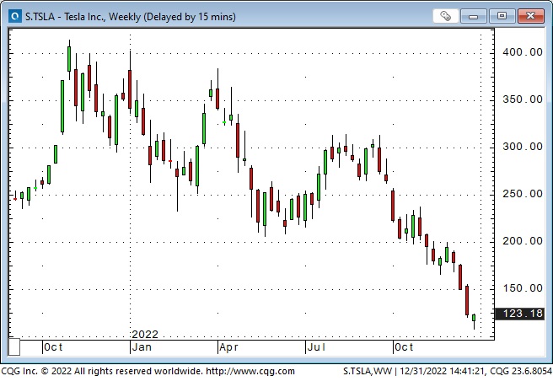Click the tallest green candle peaking above 400
This screenshot has height=392, width=553.
tap(69, 59)
